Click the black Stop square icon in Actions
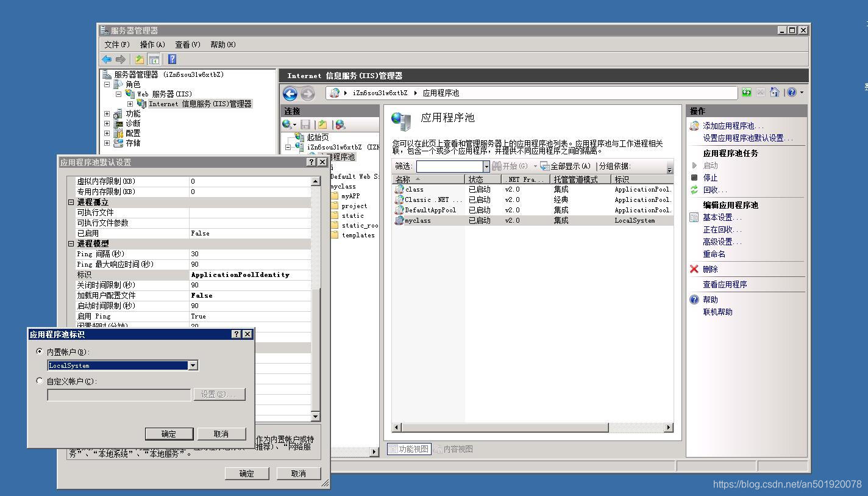The width and height of the screenshot is (868, 496). (694, 178)
